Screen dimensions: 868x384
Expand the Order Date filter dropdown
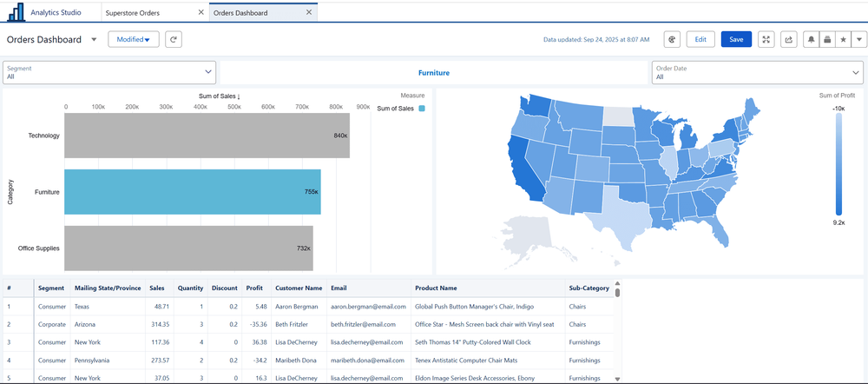click(x=856, y=72)
